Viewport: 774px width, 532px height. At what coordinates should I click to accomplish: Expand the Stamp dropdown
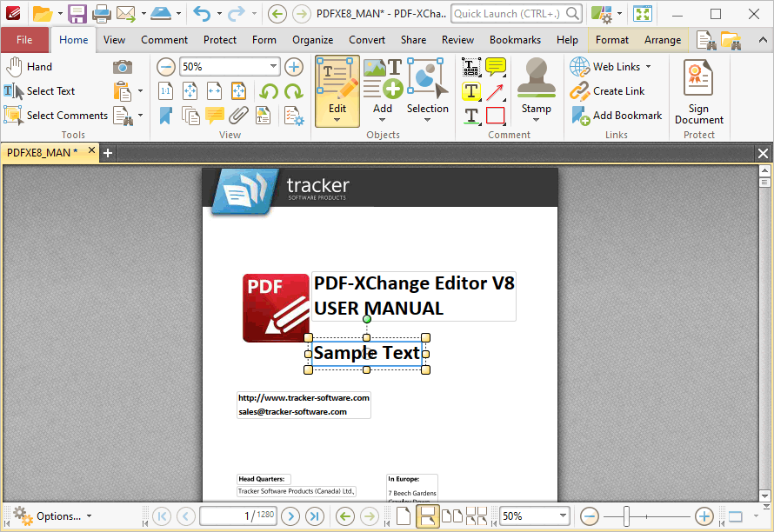(536, 120)
